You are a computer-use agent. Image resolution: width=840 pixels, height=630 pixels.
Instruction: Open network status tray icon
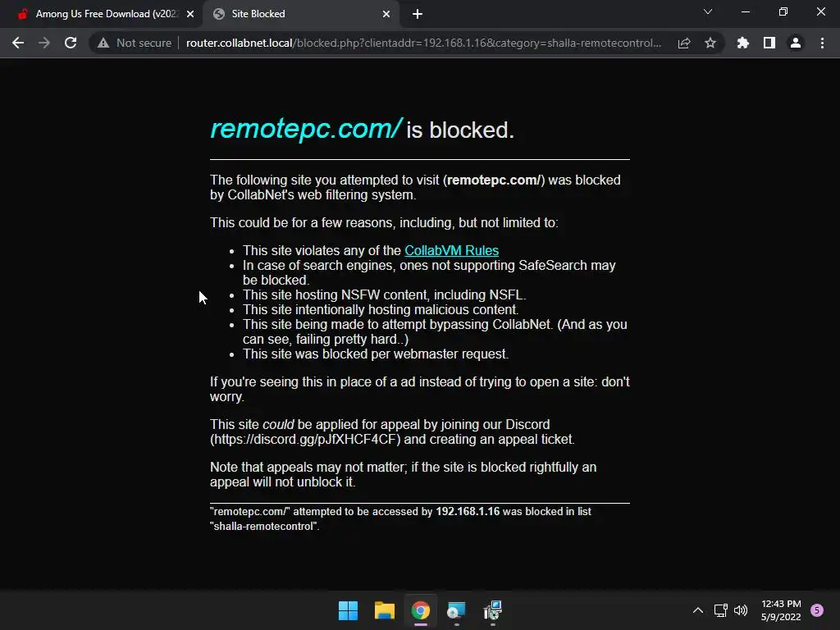[721, 610]
